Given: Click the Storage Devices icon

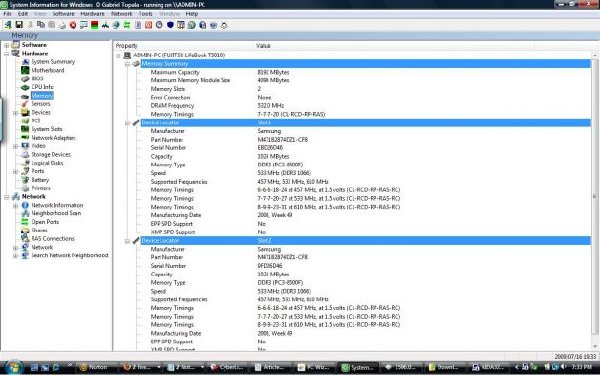Looking at the screenshot, I should 25,154.
